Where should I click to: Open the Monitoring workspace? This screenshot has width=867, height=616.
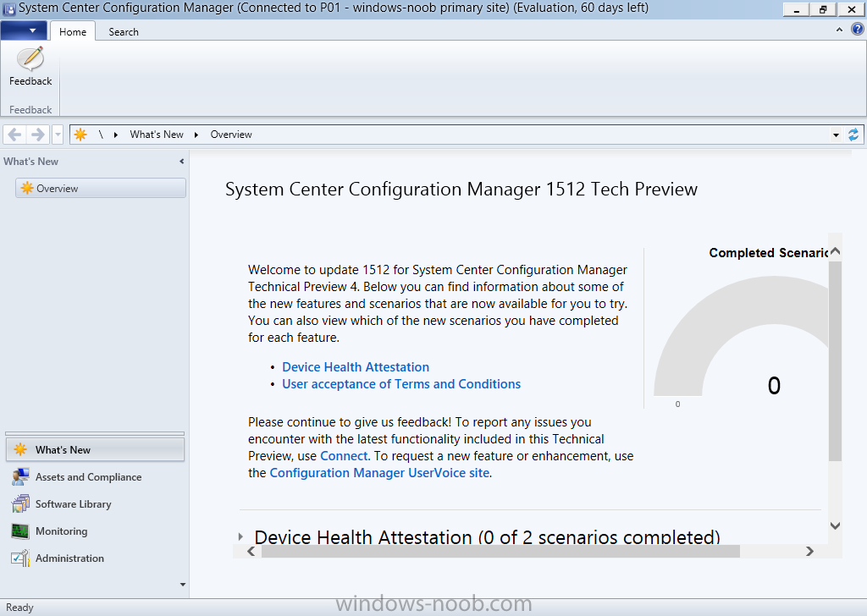95,531
